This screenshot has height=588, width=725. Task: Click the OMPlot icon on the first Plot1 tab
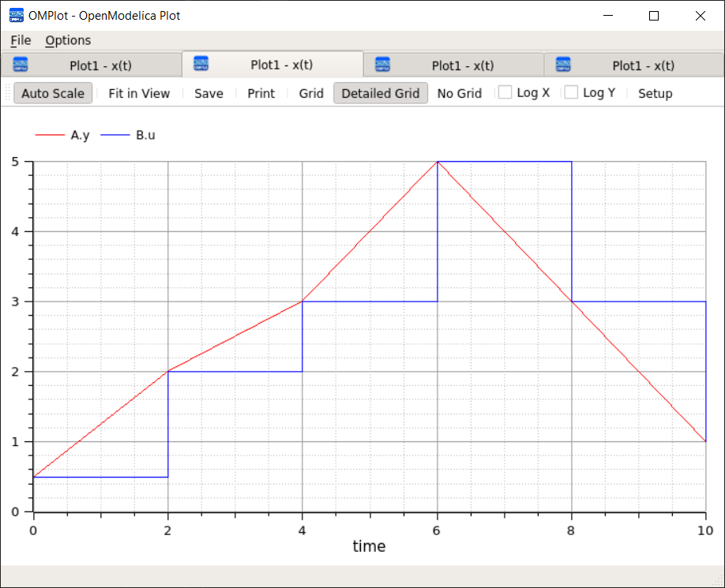(20, 64)
